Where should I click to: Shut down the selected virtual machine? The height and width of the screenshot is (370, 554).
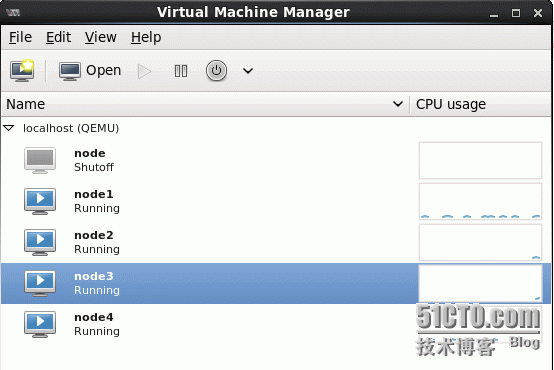point(216,71)
